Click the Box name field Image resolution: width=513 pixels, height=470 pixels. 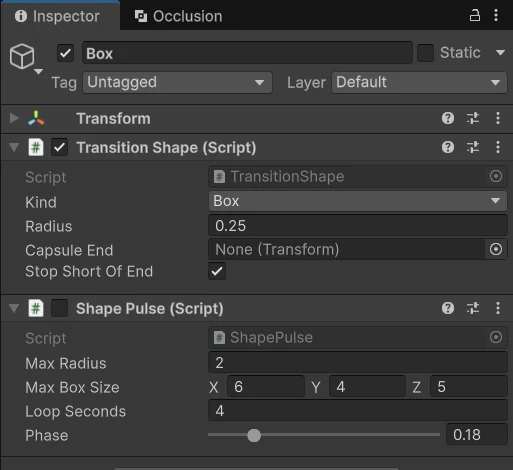(247, 53)
